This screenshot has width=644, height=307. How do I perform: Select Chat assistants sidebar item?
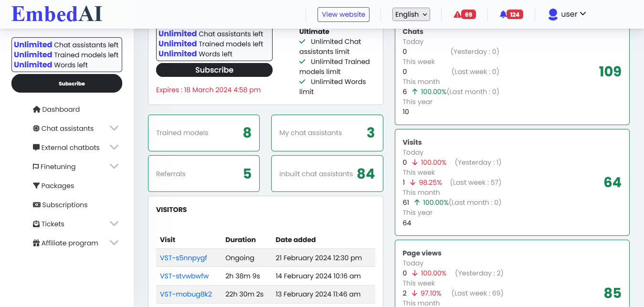click(67, 128)
